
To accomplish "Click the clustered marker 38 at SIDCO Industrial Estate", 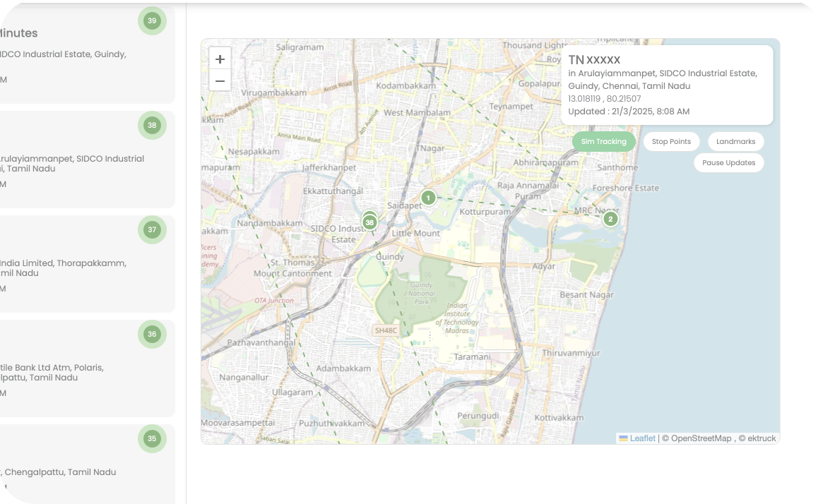I will tap(369, 222).
